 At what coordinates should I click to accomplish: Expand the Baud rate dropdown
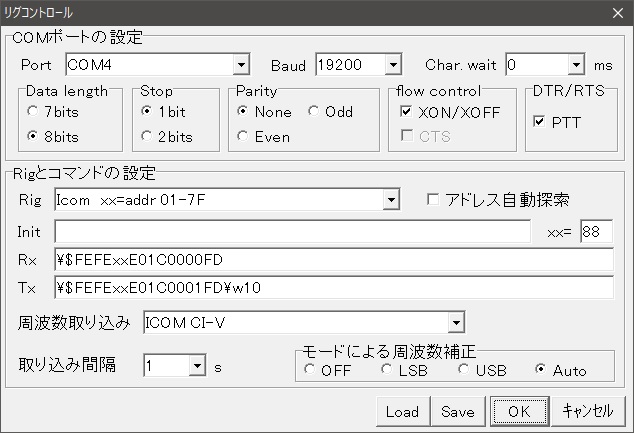(x=393, y=65)
